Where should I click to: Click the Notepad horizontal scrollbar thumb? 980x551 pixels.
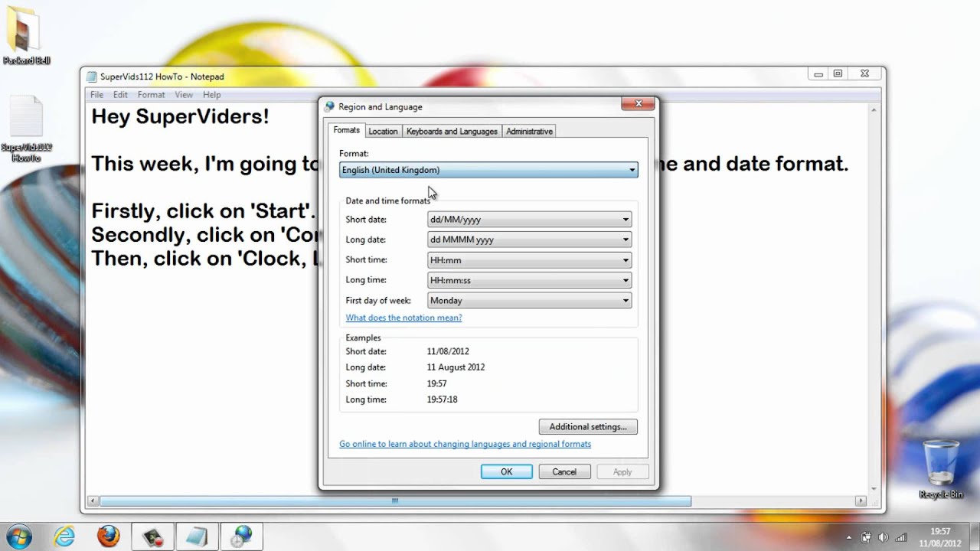[395, 501]
